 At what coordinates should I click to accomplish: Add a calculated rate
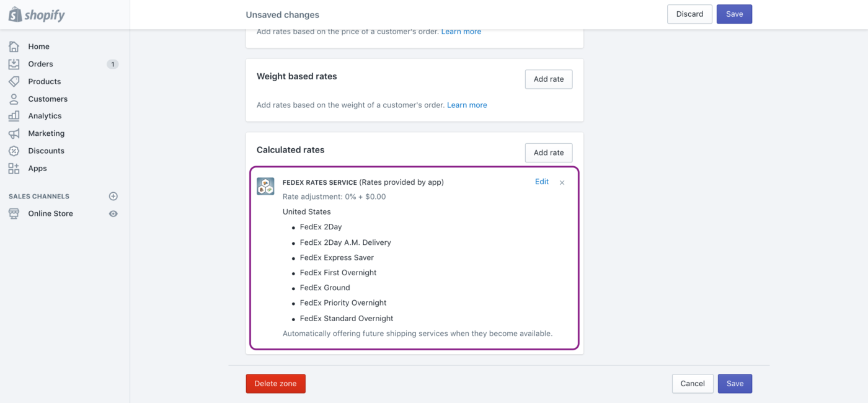[x=548, y=153]
